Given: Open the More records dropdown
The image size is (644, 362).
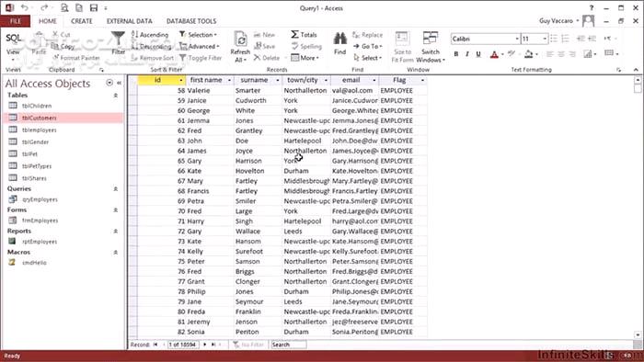Looking at the screenshot, I should point(305,58).
